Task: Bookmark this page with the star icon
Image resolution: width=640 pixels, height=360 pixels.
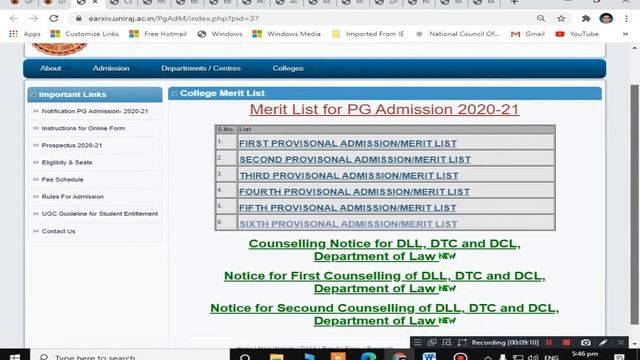Action: coord(561,18)
